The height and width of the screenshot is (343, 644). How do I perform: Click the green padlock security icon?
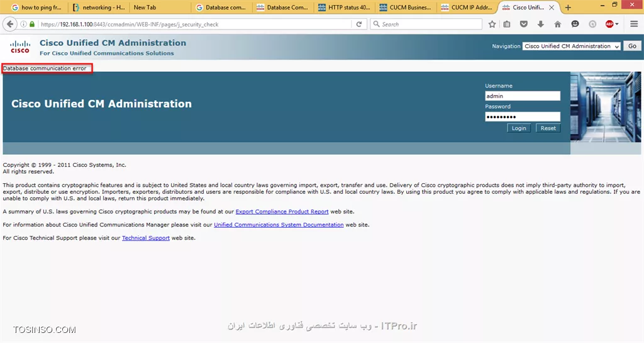coord(32,25)
